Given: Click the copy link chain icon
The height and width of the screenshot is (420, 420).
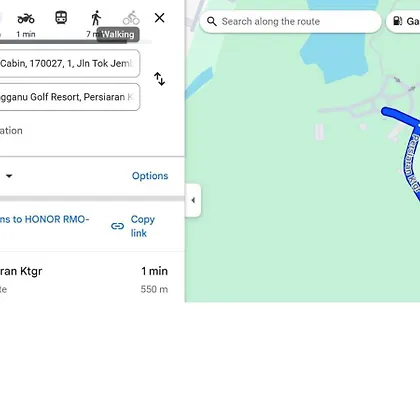Looking at the screenshot, I should 117,226.
